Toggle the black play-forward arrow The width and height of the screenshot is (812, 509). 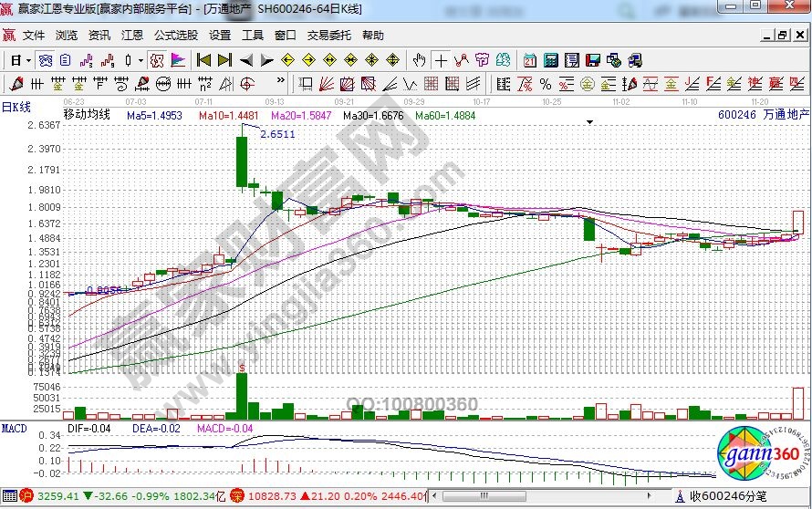(x=266, y=60)
